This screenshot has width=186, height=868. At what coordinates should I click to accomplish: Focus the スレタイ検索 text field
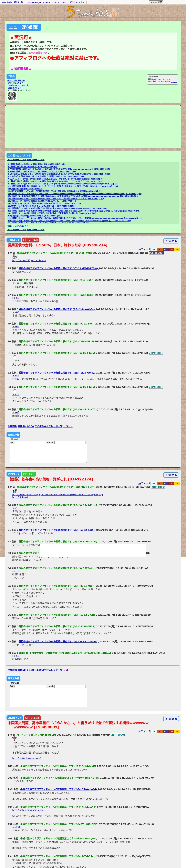(117, 2)
